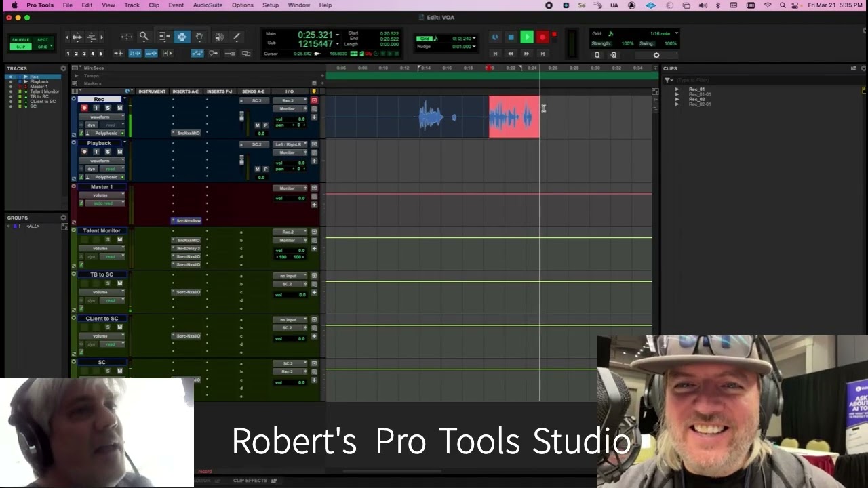Open the Setup menu

[271, 5]
